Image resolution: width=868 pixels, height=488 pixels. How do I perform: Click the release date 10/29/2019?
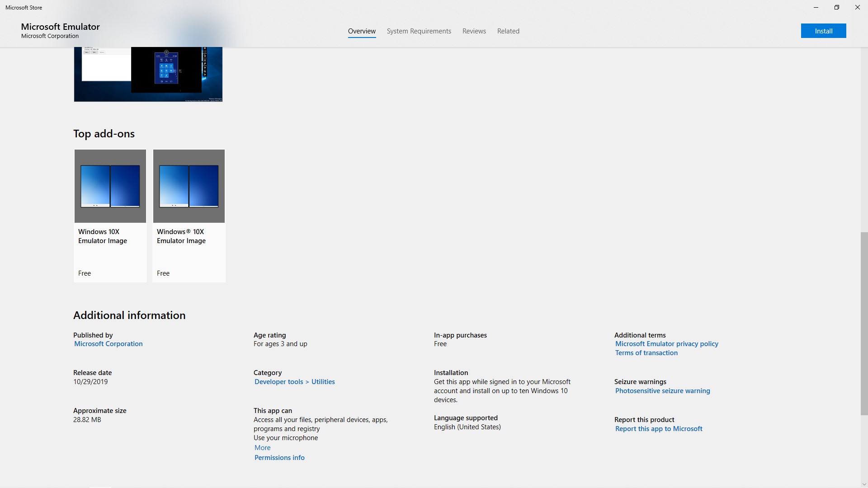click(90, 382)
